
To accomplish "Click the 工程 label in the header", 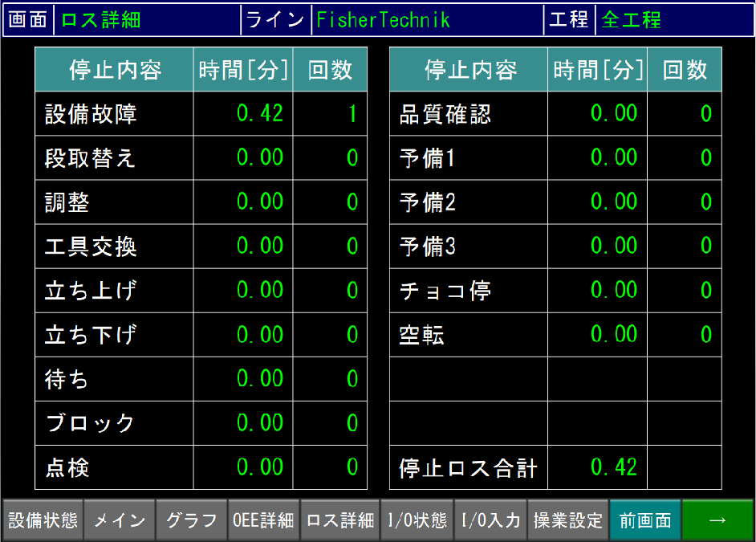I will tap(569, 20).
